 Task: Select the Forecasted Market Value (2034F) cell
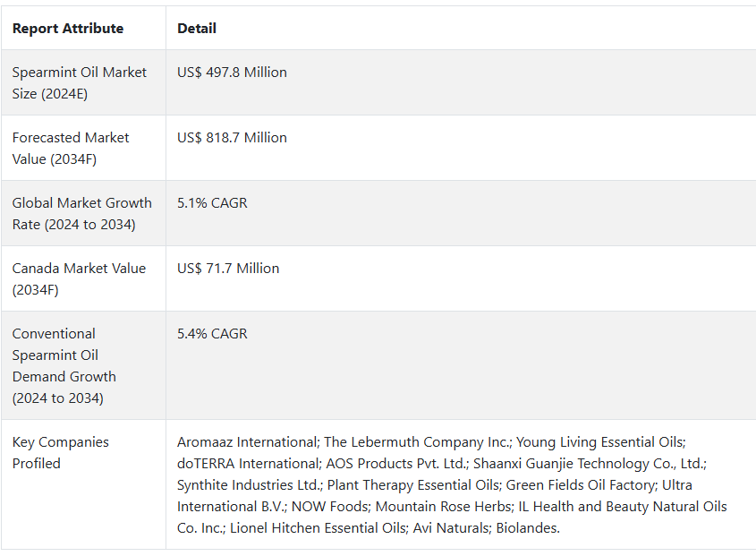tap(84, 148)
